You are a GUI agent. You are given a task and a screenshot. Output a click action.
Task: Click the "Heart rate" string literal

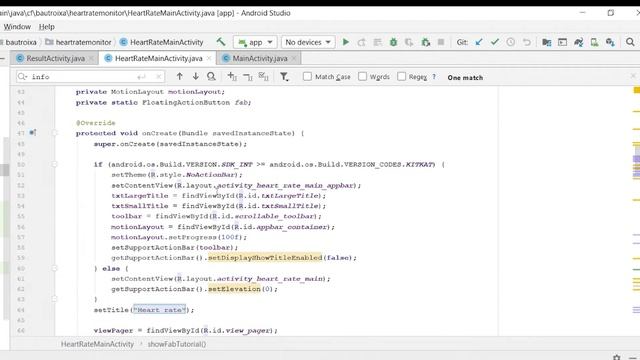pos(160,310)
